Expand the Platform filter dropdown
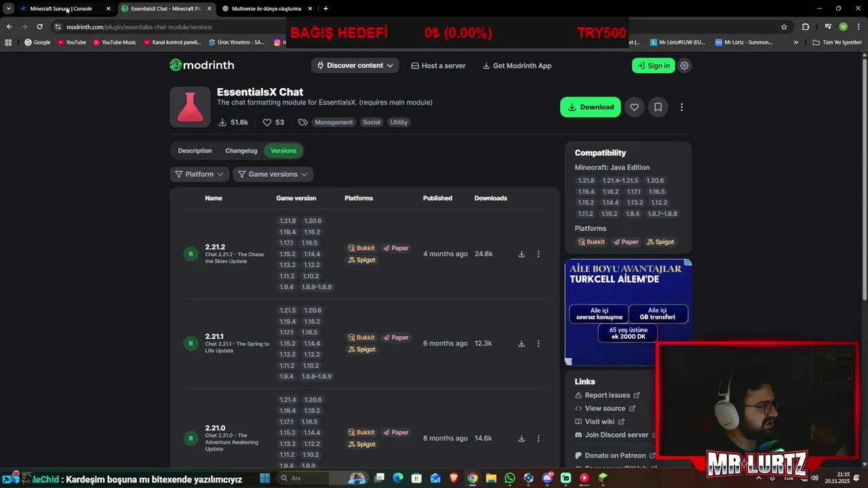Viewport: 868px width, 488px height. tap(199, 174)
